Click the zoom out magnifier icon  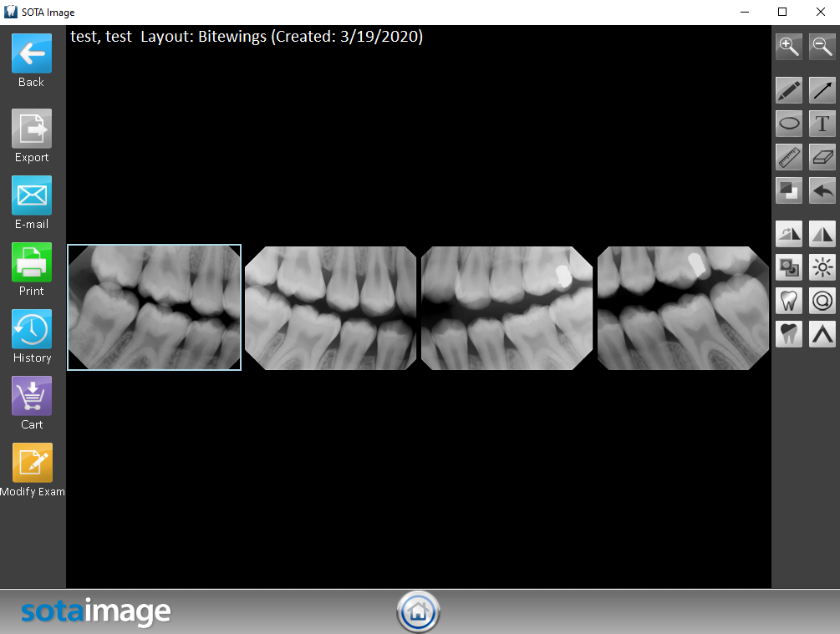point(822,47)
